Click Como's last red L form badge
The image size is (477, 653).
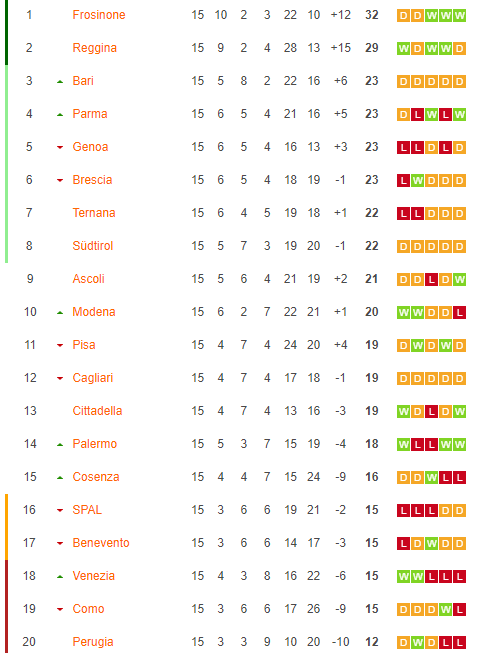click(x=460, y=610)
